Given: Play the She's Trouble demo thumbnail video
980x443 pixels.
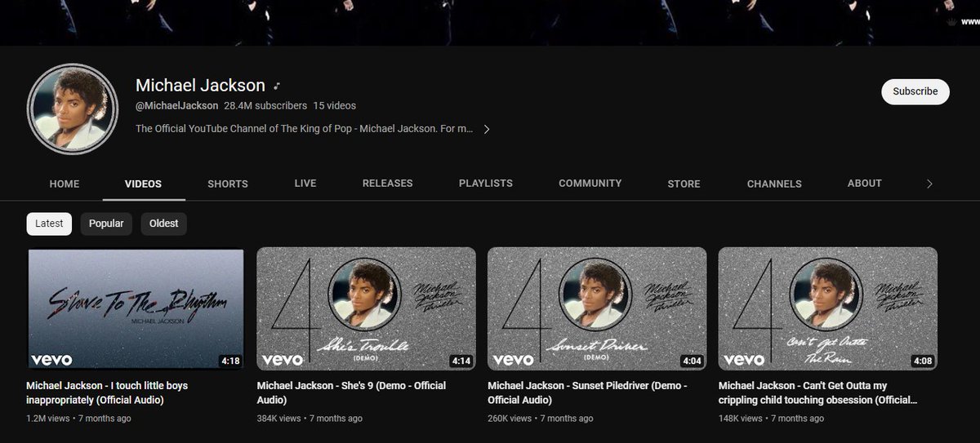Looking at the screenshot, I should point(367,308).
